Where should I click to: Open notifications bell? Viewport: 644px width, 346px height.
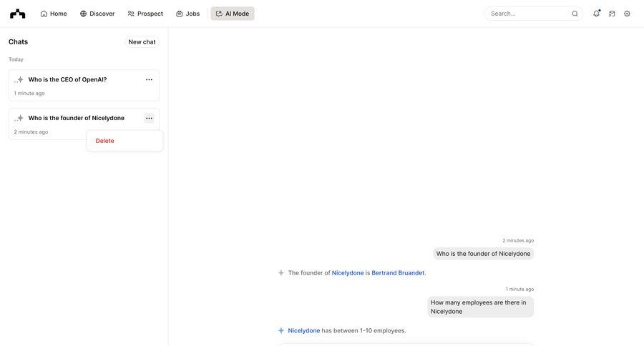point(596,14)
